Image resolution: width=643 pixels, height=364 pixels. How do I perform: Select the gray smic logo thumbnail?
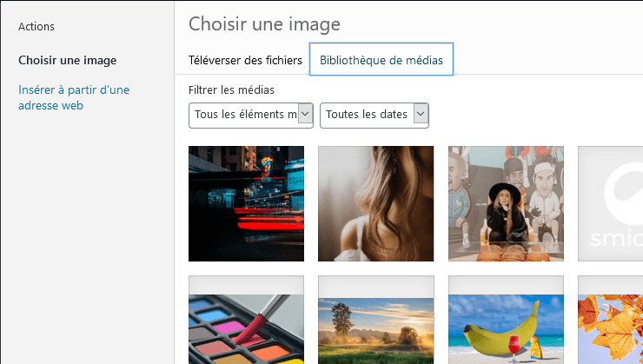[x=610, y=203]
